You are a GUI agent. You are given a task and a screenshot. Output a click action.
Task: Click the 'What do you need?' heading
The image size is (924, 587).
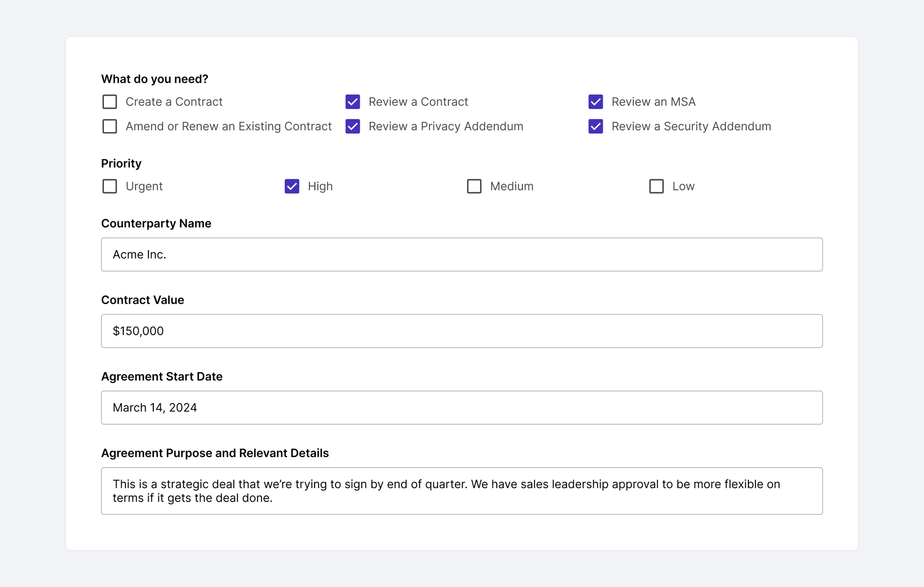point(155,79)
